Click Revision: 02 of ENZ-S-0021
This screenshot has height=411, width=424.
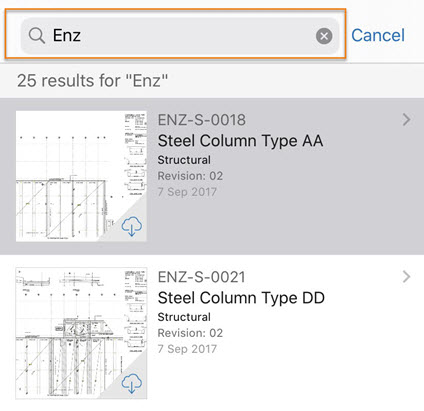click(190, 333)
